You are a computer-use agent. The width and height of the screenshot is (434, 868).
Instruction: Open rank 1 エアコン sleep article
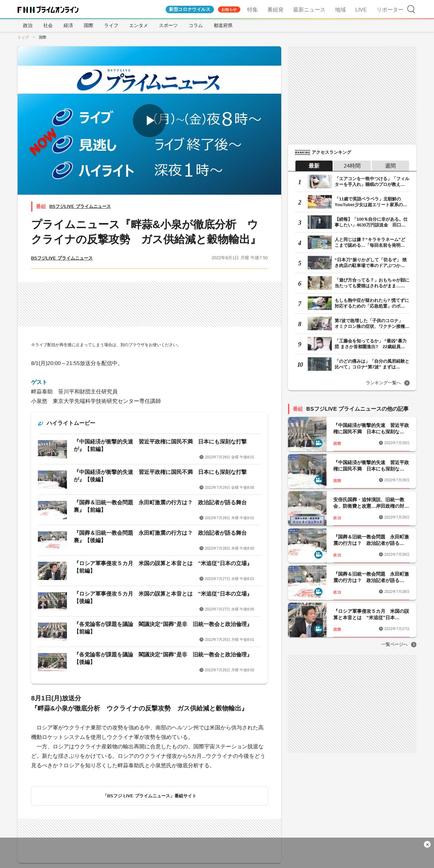[x=352, y=182]
